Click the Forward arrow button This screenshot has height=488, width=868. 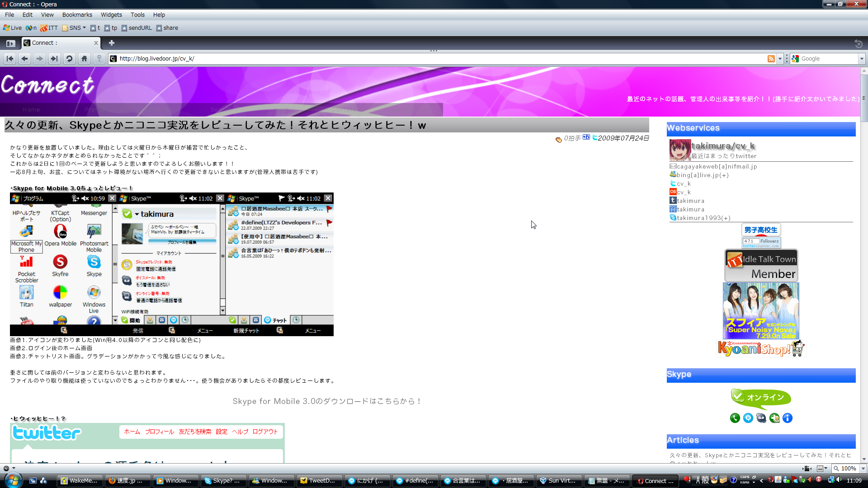point(40,59)
